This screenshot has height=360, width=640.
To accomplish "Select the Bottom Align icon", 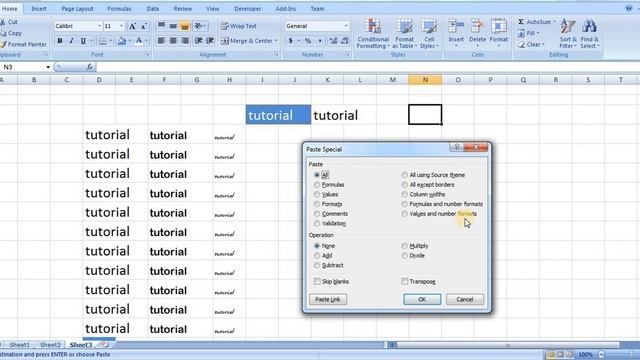I will 184,26.
